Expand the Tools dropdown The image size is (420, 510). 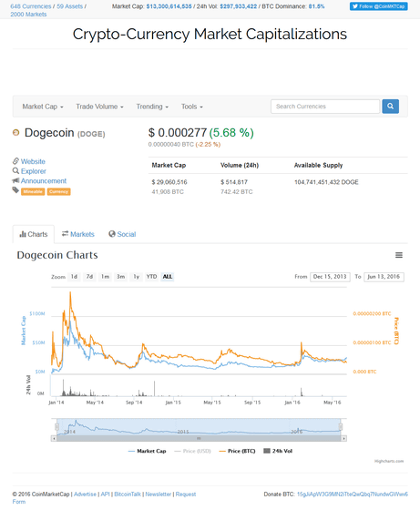click(x=192, y=107)
